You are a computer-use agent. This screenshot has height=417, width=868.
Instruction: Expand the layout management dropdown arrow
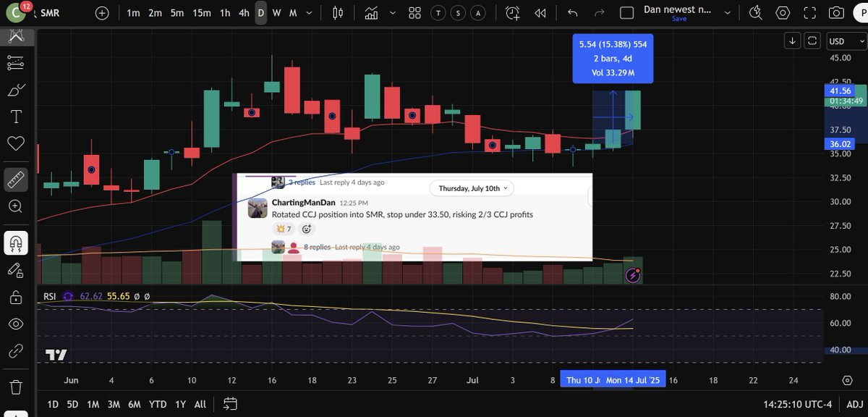click(x=726, y=13)
